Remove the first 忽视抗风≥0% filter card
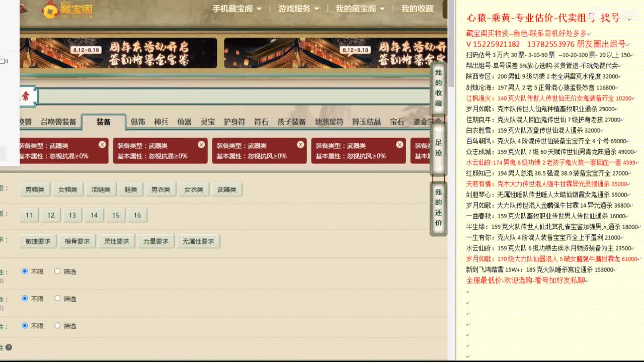 click(x=300, y=144)
